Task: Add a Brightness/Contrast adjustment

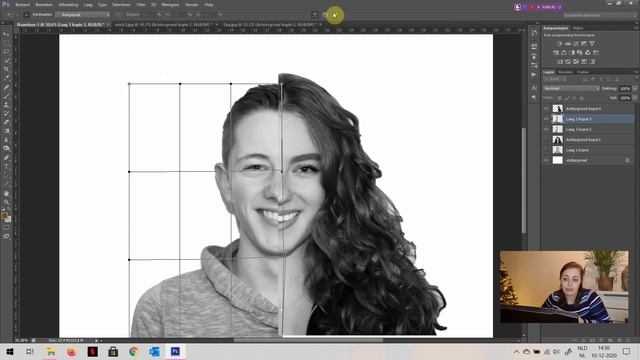Action: (x=560, y=44)
